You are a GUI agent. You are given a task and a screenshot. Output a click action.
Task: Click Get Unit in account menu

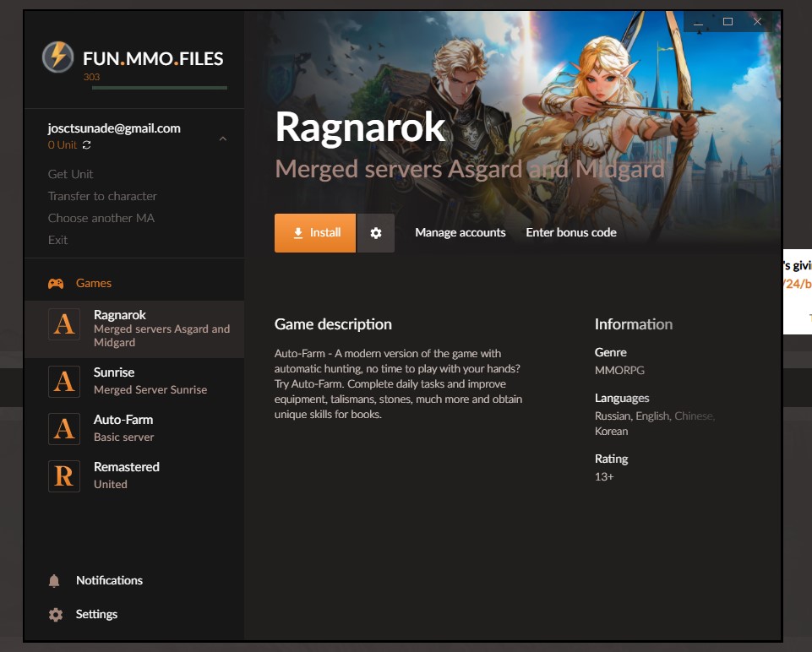pyautogui.click(x=71, y=174)
